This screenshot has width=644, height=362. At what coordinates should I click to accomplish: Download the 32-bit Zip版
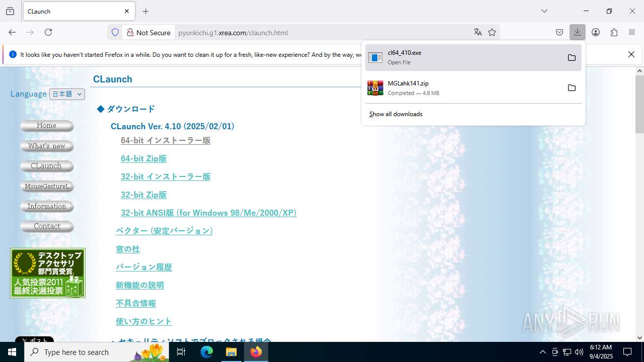click(143, 195)
